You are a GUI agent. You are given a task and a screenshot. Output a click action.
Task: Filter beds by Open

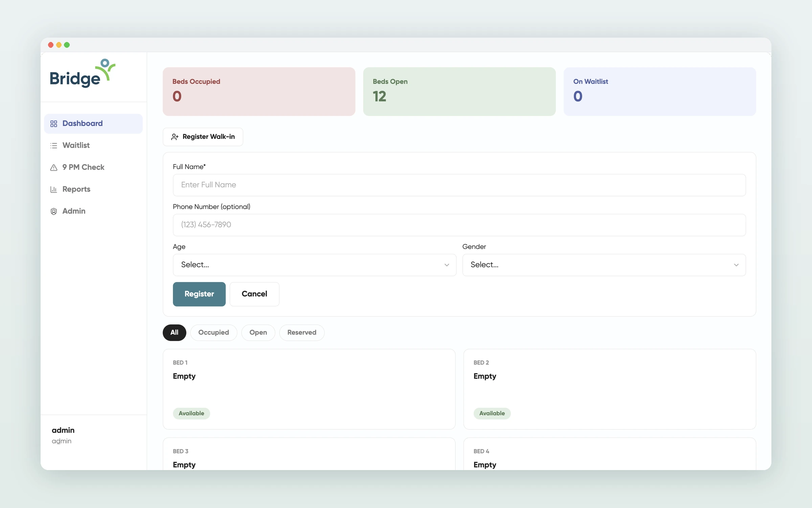point(258,333)
